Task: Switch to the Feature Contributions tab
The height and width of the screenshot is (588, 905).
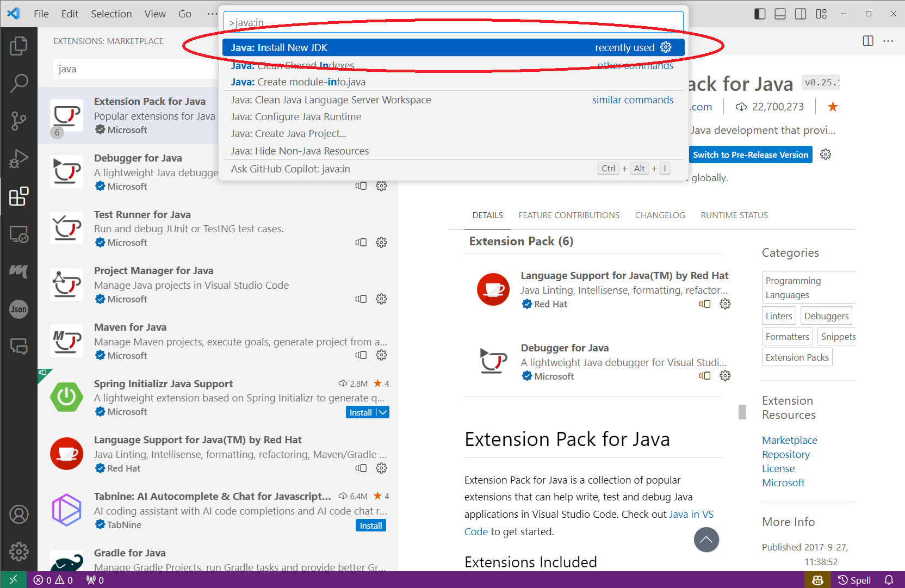Action: [x=569, y=215]
